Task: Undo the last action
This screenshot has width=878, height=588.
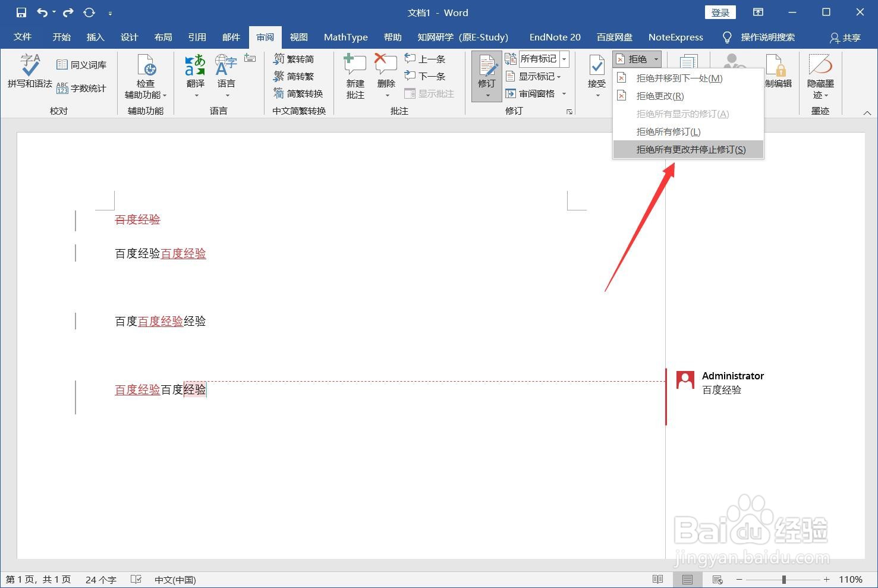Action: coord(42,12)
